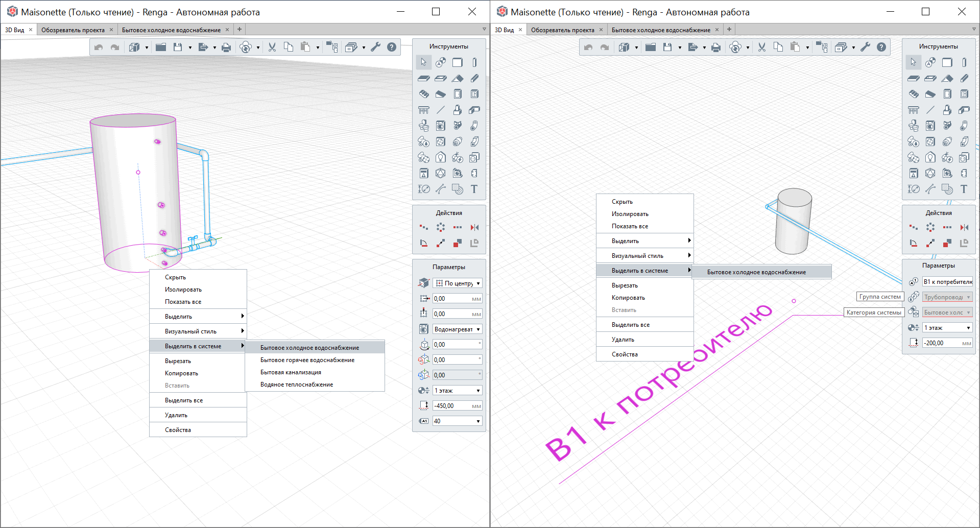The image size is (980, 528).
Task: Choose the lighting fixture tool in left window
Action: point(441,157)
